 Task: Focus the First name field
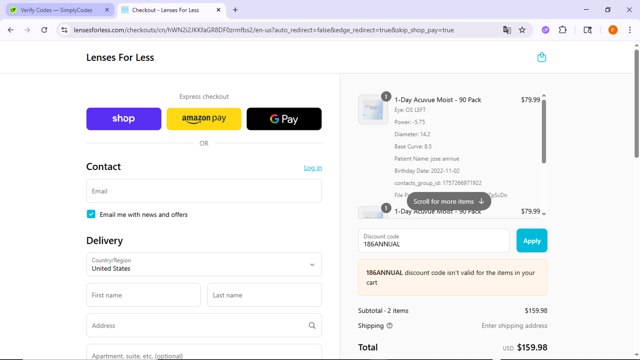coord(143,295)
